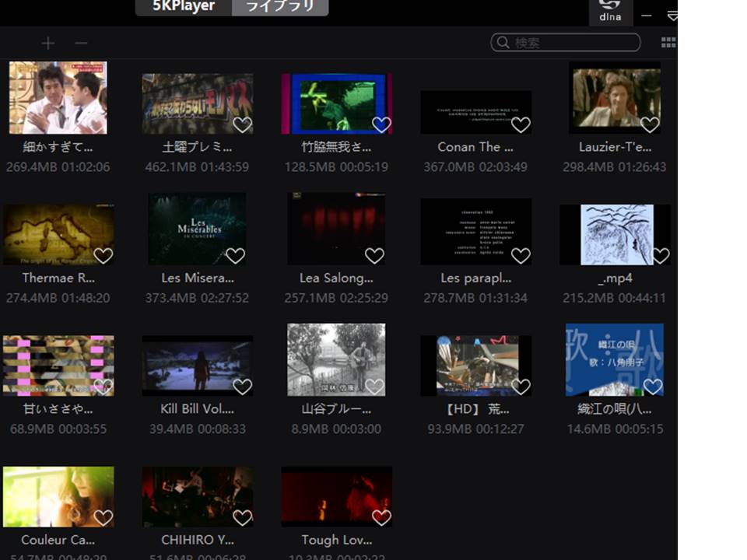Favorite the _.mp4 video
747x560 pixels.
661,256
